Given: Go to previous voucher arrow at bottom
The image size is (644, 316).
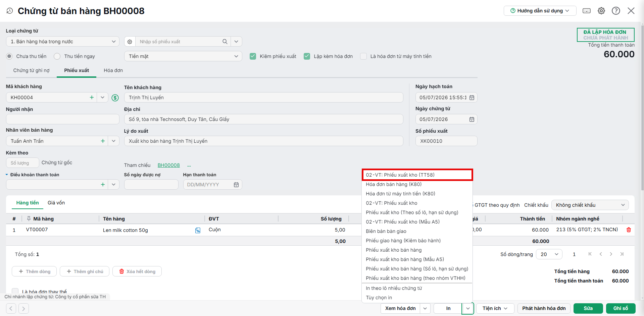Looking at the screenshot, I should [11, 308].
